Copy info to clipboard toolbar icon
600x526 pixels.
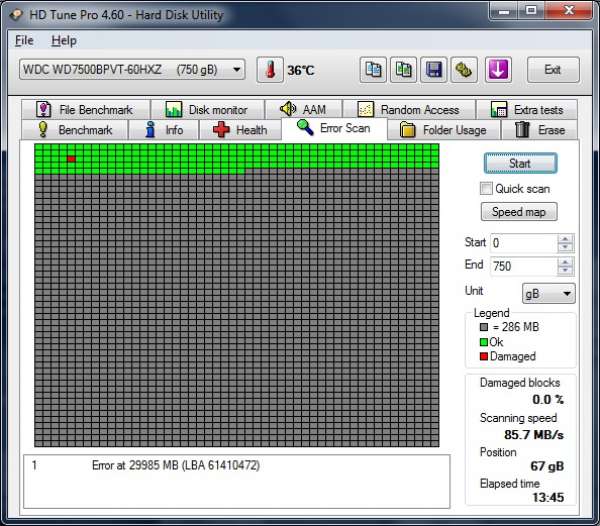point(373,70)
